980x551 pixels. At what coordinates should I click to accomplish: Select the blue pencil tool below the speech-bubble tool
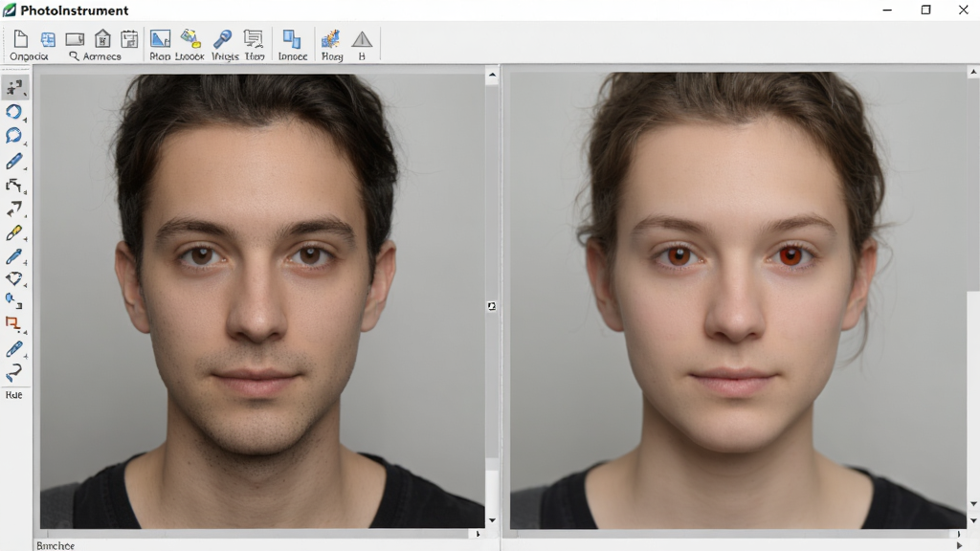click(x=13, y=161)
